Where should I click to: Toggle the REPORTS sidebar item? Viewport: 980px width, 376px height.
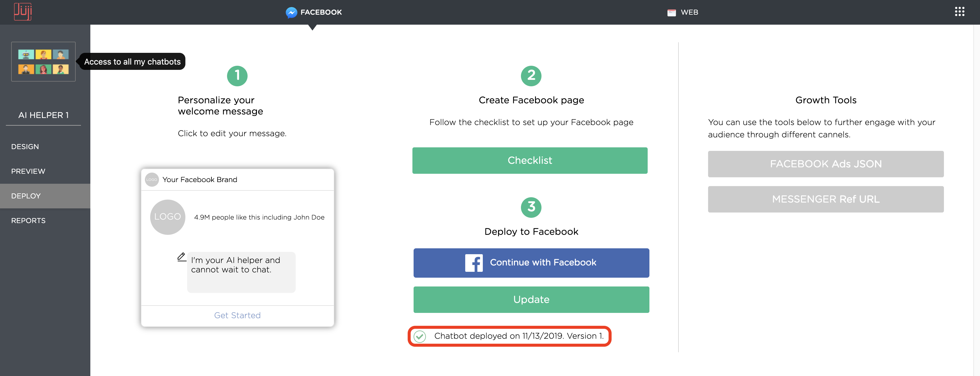(28, 220)
